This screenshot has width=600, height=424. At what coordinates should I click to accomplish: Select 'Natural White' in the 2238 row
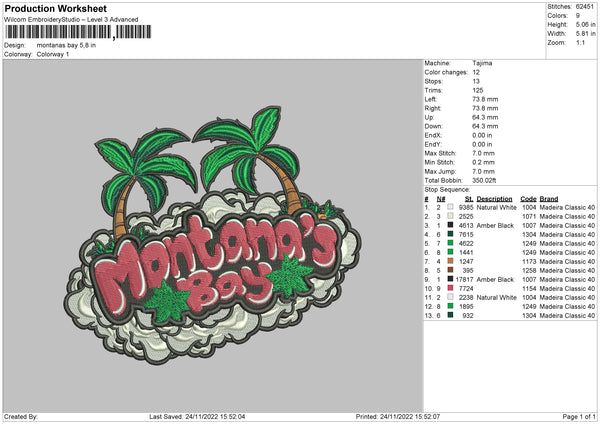[x=496, y=297]
